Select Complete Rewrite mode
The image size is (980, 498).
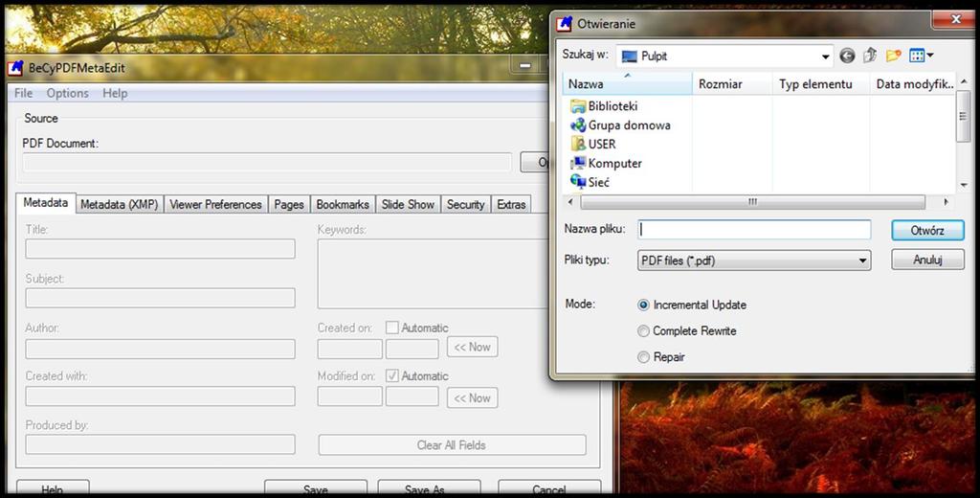[643, 331]
